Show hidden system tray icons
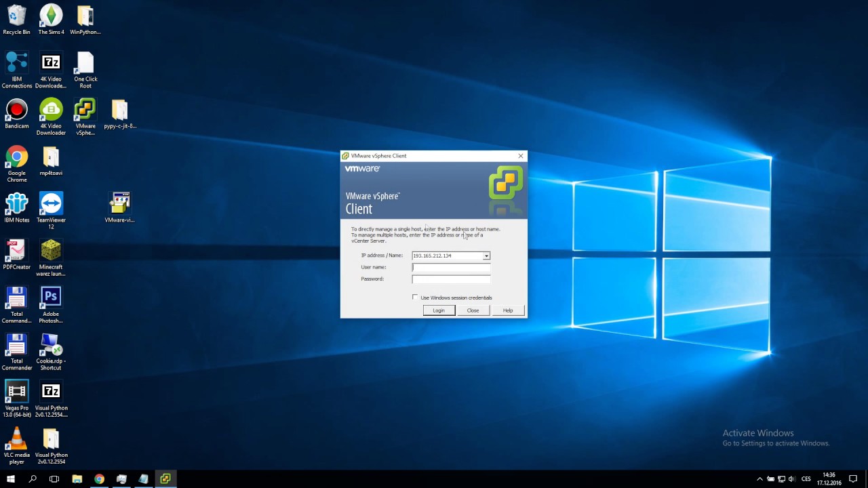Viewport: 868px width, 488px height. 759,479
